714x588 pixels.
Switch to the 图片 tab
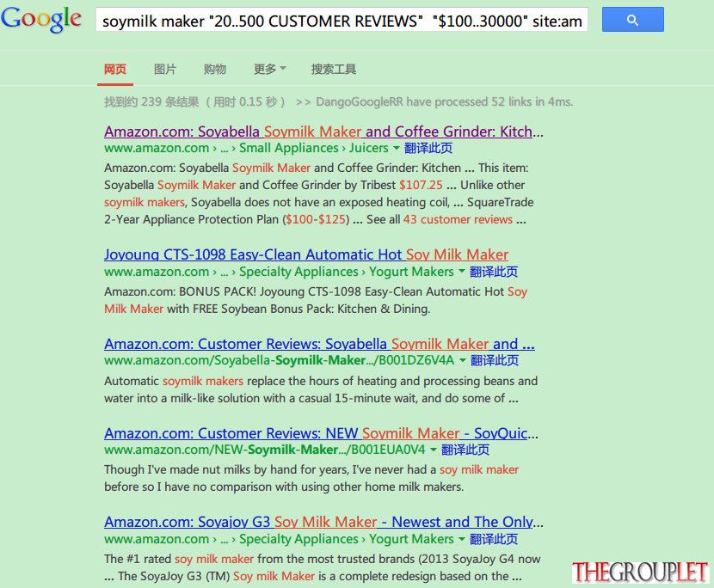pos(165,69)
